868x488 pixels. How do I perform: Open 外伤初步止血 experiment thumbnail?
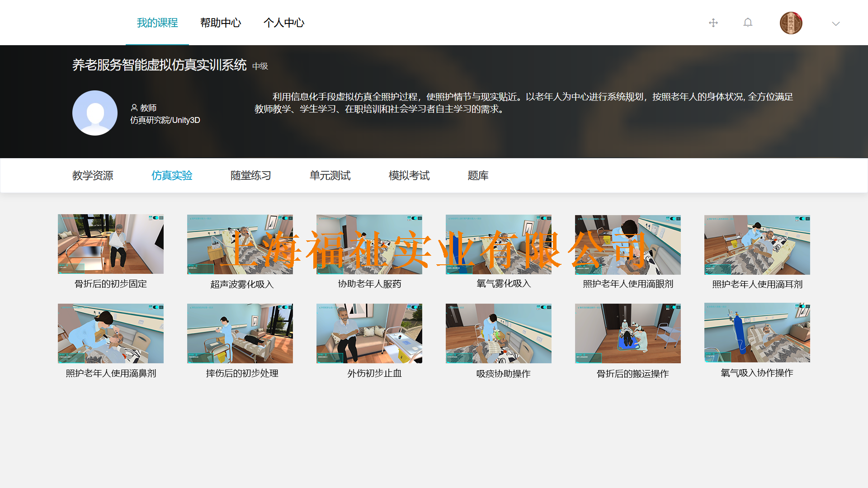369,333
